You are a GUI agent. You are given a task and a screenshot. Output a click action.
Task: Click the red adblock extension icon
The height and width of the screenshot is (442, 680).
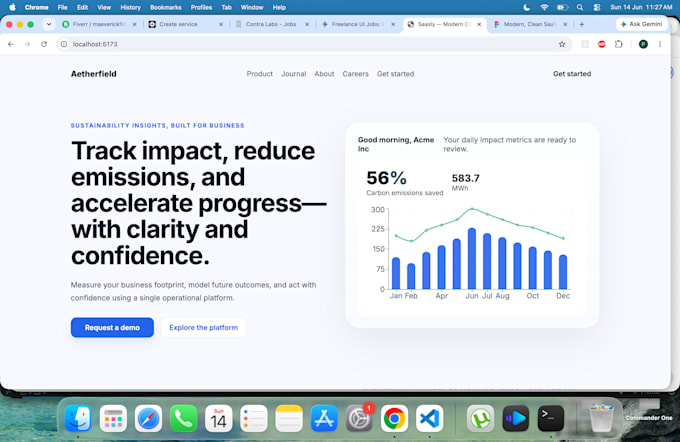602,44
